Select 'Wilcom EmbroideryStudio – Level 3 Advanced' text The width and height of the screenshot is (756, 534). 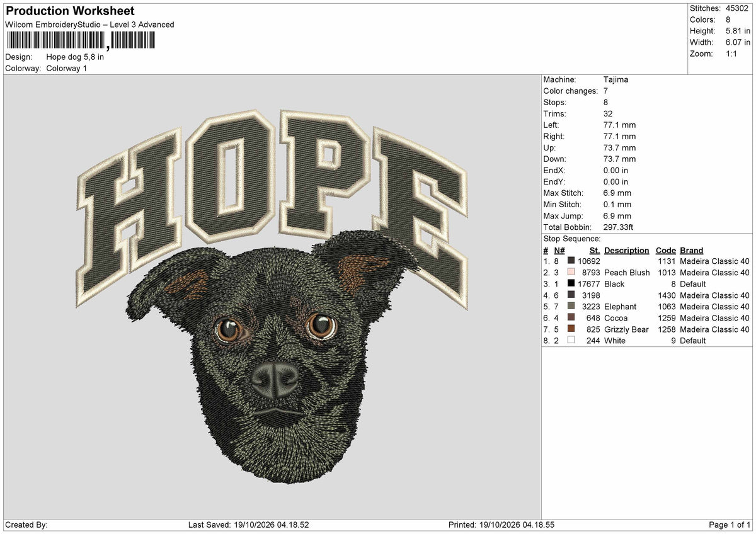pos(89,25)
